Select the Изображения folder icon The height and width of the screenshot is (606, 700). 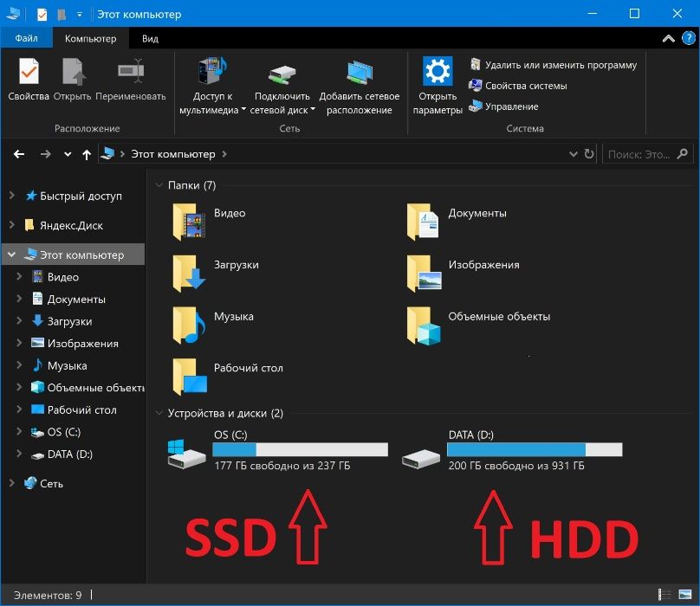point(424,273)
